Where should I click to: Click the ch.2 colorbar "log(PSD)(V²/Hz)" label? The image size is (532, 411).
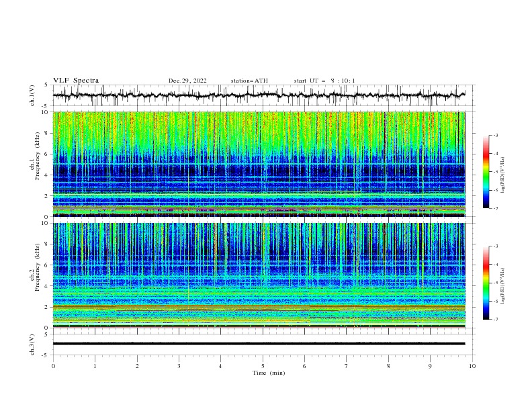tap(503, 286)
